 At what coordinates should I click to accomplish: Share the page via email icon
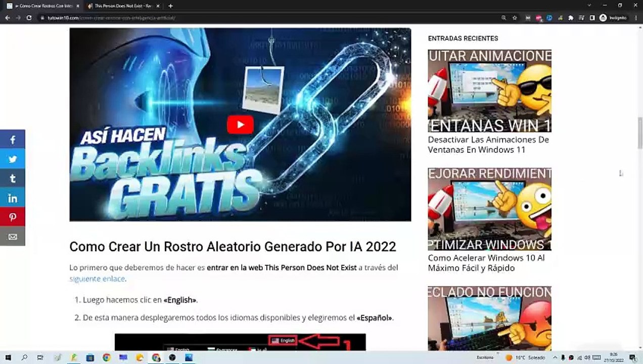13,237
